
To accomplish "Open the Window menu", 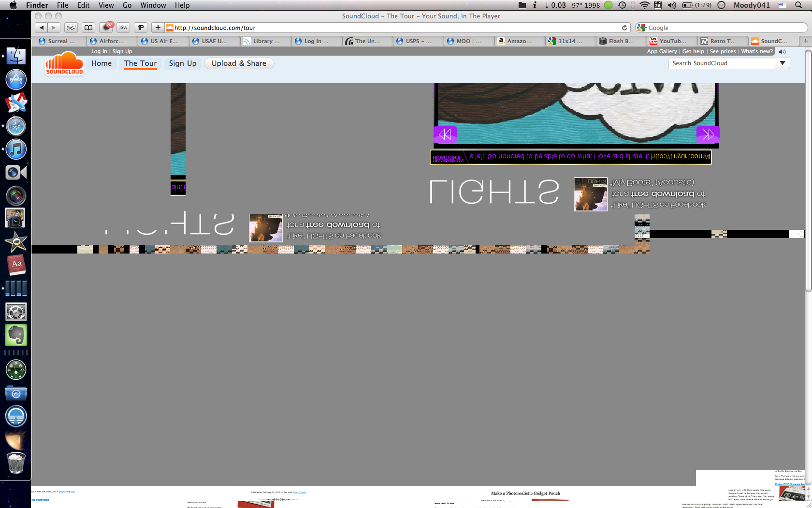I will [x=153, y=5].
